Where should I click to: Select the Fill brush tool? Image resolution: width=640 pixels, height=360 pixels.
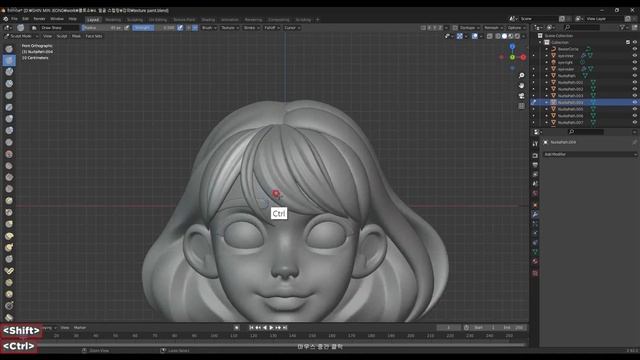[9, 177]
